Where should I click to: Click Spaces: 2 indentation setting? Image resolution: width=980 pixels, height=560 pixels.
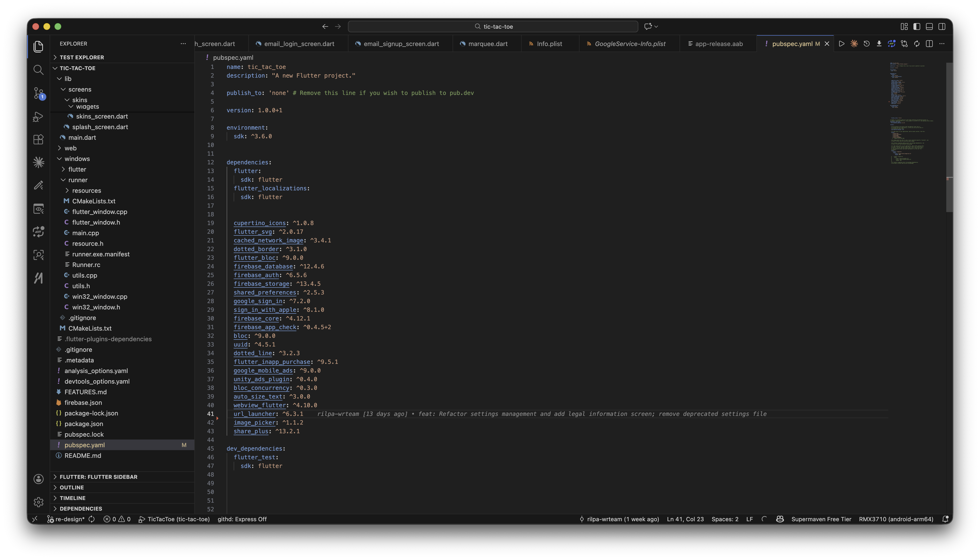pos(725,519)
